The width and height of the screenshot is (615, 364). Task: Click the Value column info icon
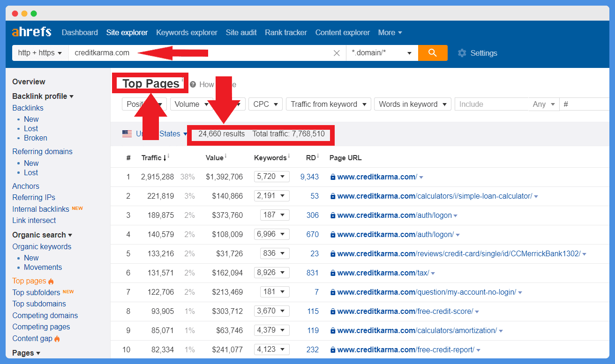tap(225, 156)
